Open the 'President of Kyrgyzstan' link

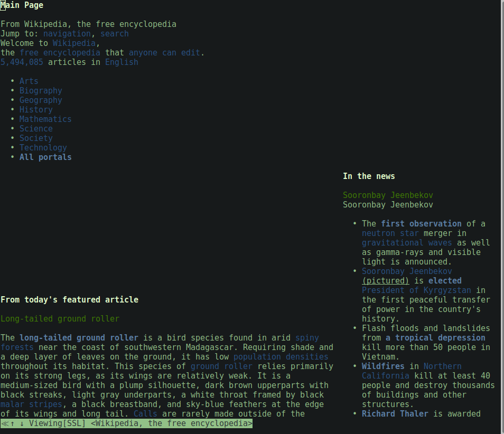(417, 290)
